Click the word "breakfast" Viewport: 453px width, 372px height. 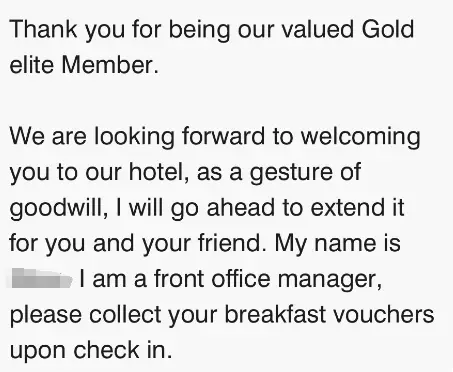point(275,315)
